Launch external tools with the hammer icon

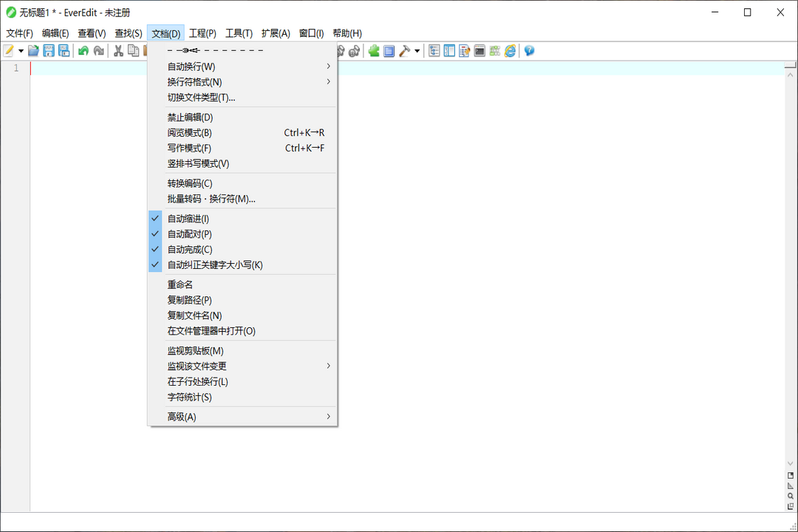[x=403, y=50]
